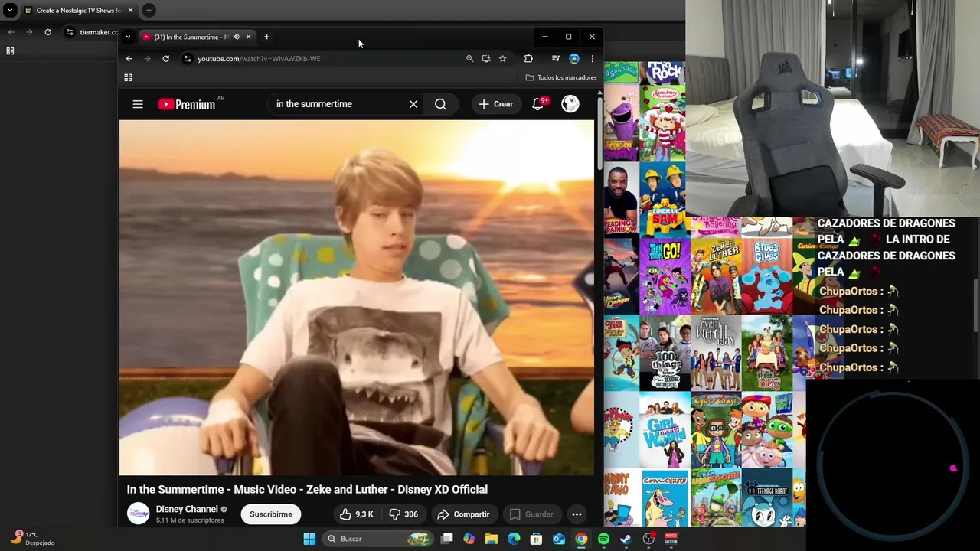
Task: Open Microsoft Edge from the taskbar
Action: coord(514,539)
